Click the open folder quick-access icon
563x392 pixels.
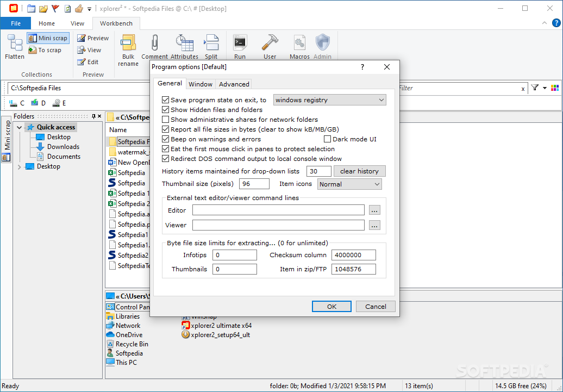tap(43, 8)
